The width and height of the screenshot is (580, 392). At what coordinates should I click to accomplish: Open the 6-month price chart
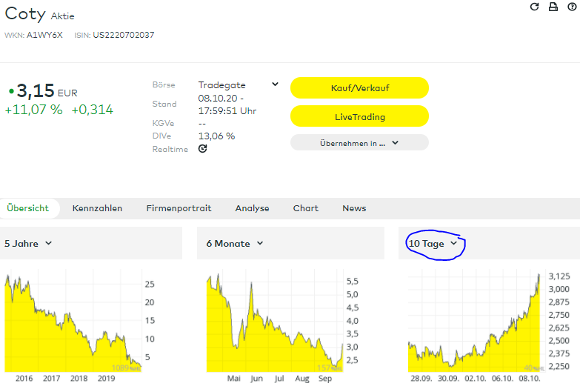pyautogui.click(x=274, y=322)
